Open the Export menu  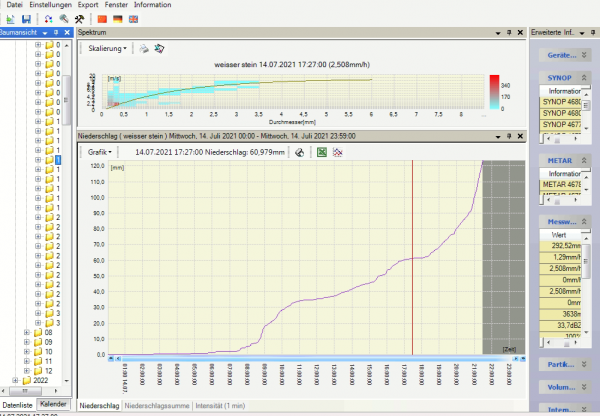click(88, 5)
